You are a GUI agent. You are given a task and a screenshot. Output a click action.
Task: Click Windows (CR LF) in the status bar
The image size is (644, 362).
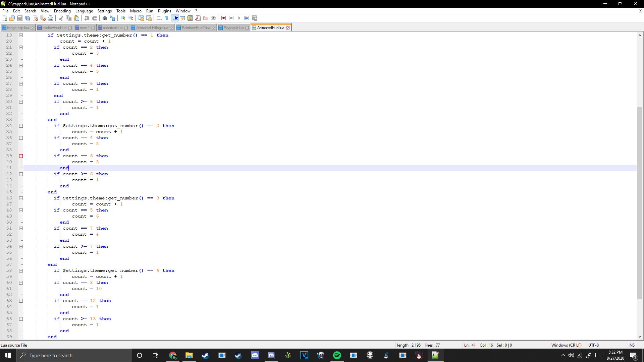pos(566,345)
